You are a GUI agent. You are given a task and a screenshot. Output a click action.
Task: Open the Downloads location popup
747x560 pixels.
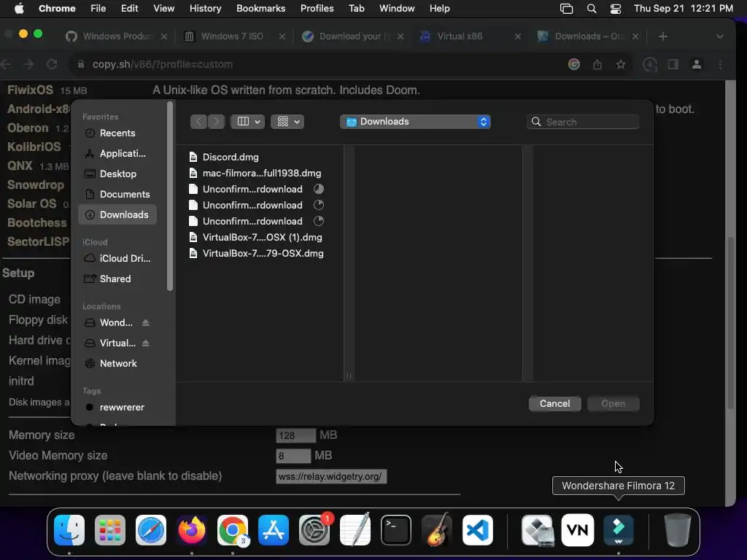click(x=415, y=122)
